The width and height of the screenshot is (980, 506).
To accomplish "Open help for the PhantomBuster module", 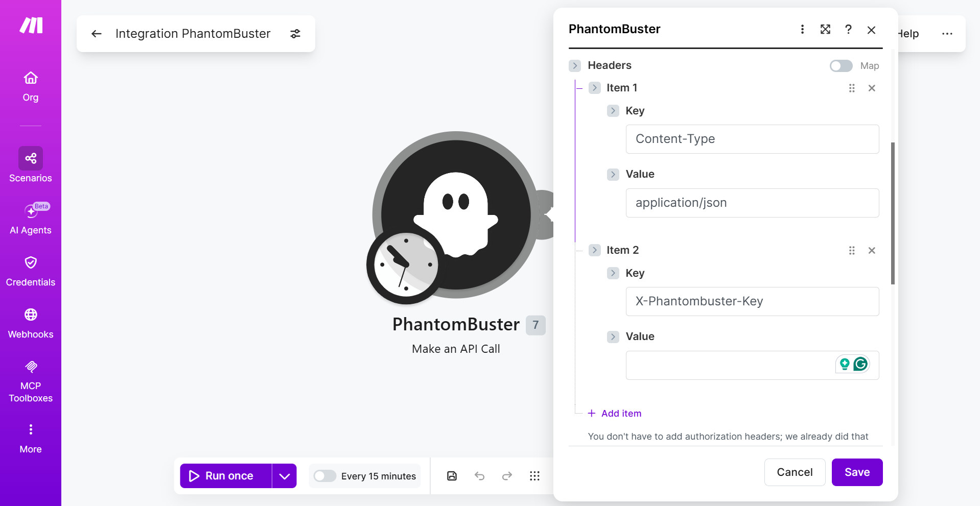I will coord(848,30).
